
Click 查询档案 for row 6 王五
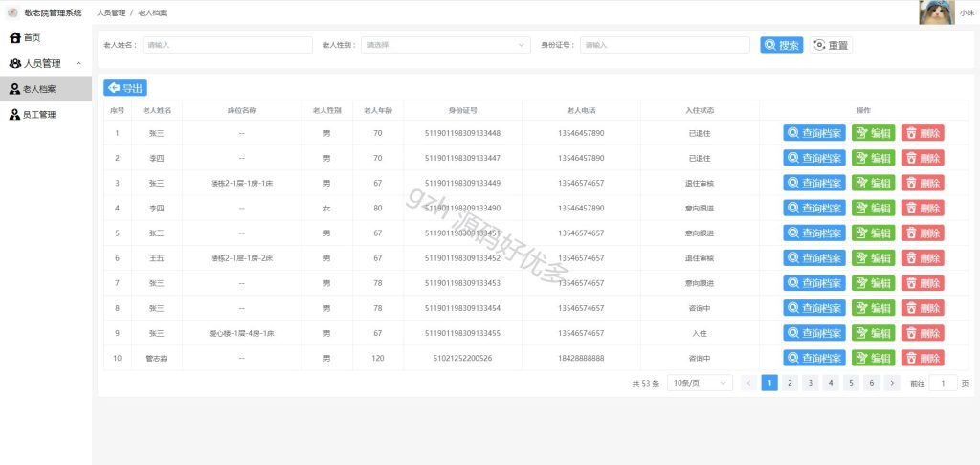[x=814, y=258]
